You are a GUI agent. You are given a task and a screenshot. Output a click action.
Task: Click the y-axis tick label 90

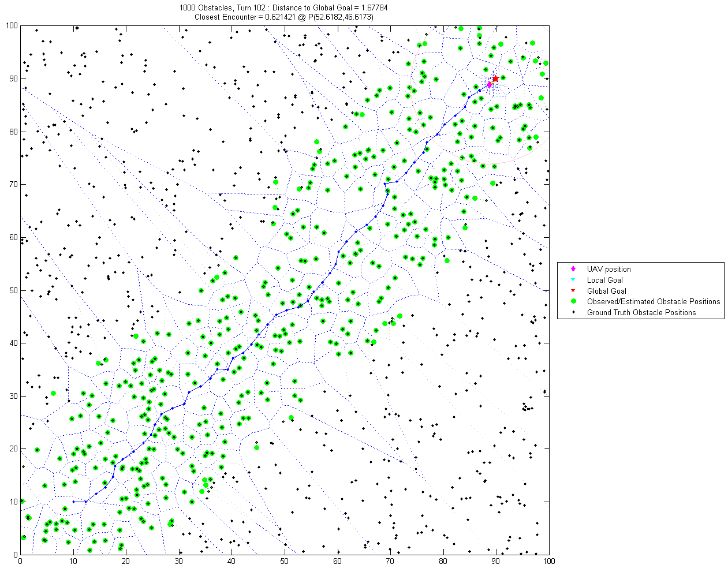click(13, 78)
